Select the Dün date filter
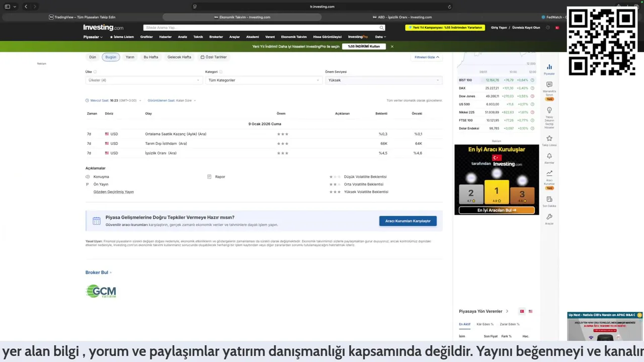The image size is (644, 362). [x=93, y=57]
